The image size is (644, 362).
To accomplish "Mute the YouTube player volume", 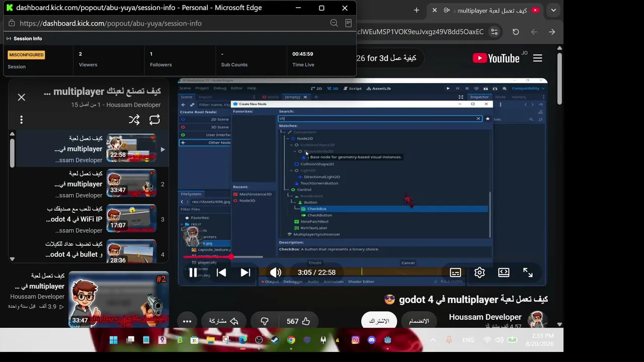I will [x=275, y=273].
